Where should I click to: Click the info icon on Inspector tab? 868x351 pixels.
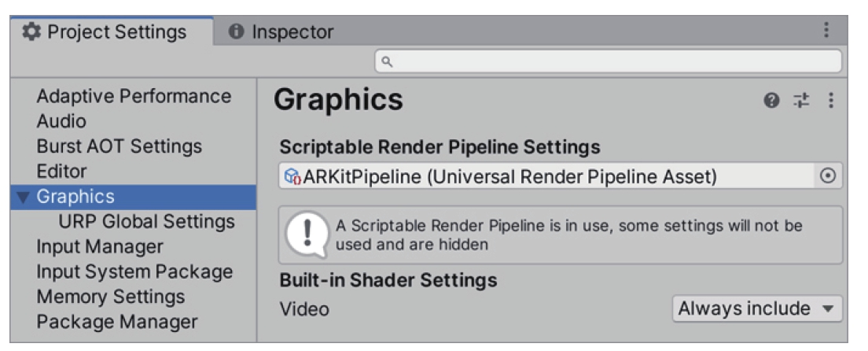(237, 31)
